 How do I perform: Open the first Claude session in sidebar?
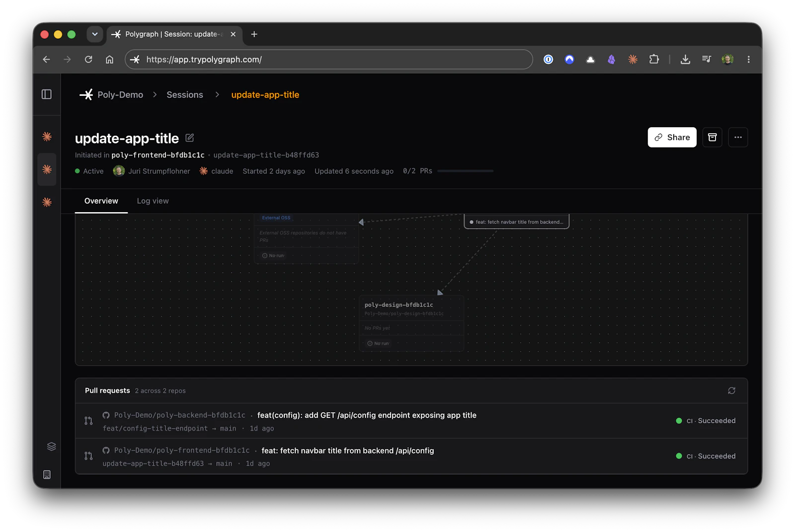47,137
